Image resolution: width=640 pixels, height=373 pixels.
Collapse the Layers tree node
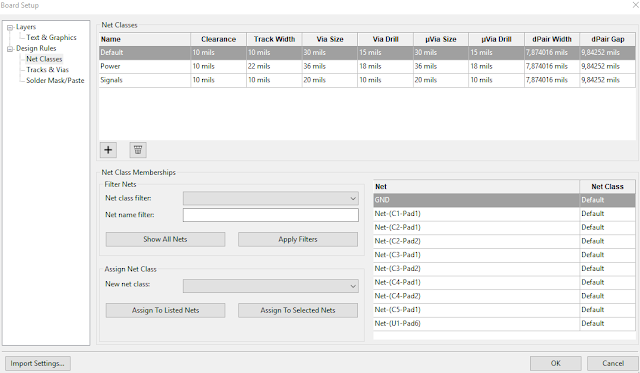(x=10, y=27)
